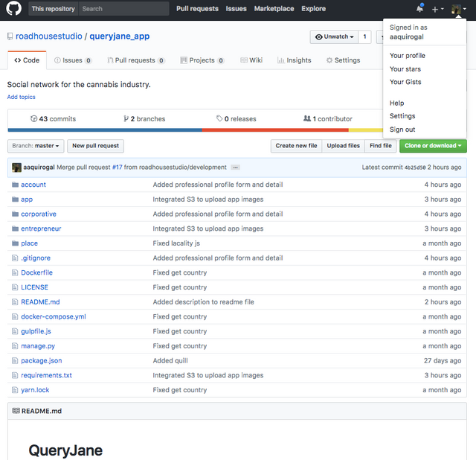Go to Explore

click(314, 8)
